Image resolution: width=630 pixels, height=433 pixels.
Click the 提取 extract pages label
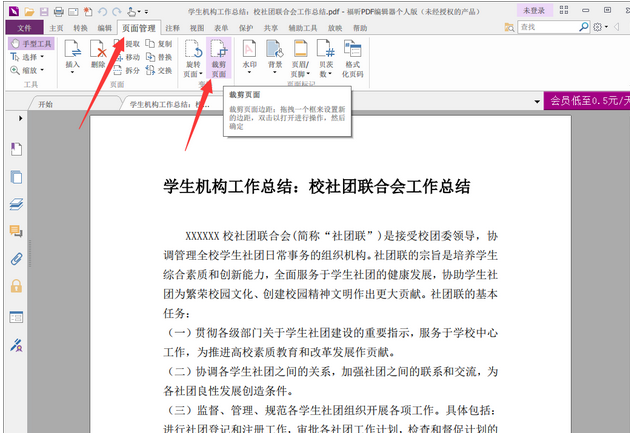(x=133, y=44)
